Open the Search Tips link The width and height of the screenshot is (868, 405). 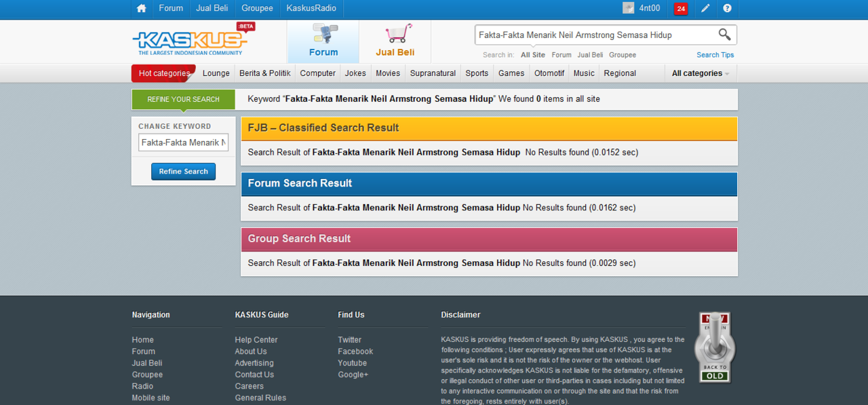[715, 55]
